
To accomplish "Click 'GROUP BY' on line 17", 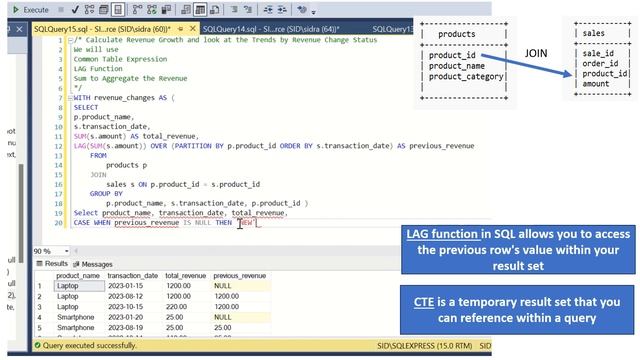I will coord(106,193).
